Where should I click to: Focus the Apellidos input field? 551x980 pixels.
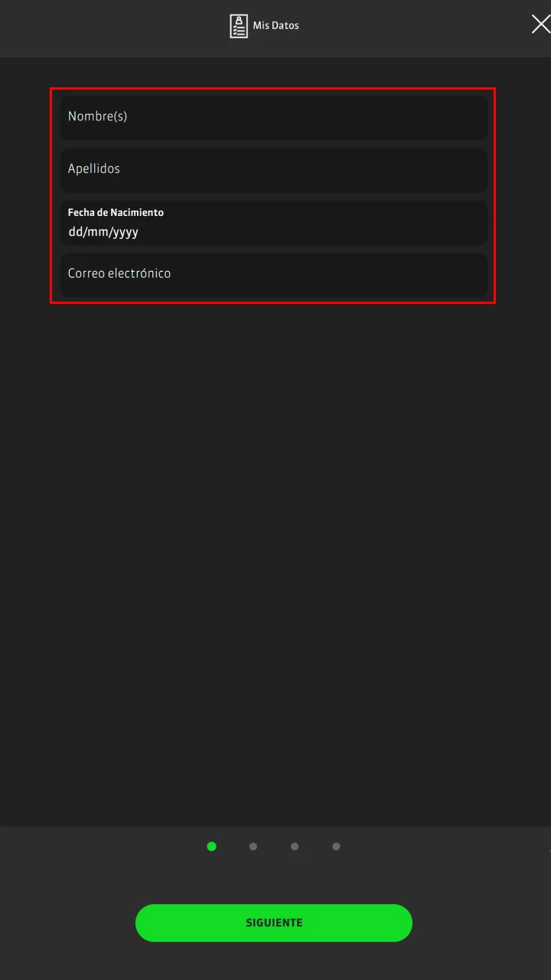274,170
